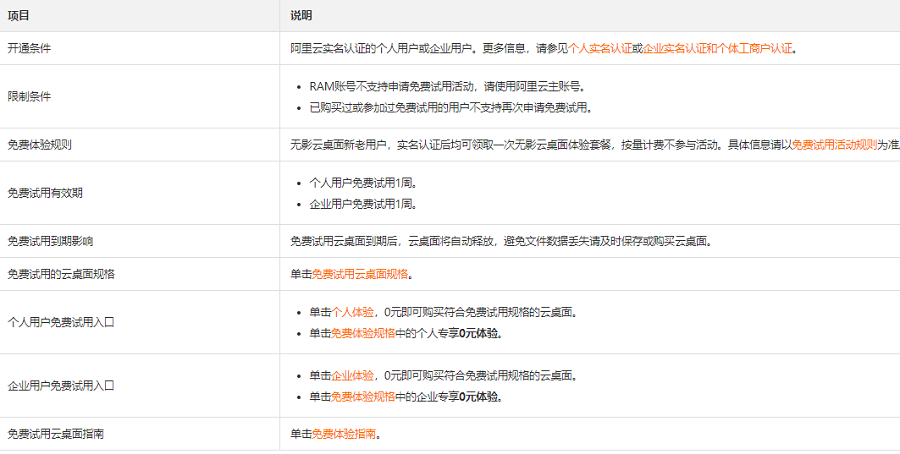Select the 企业用户免费试用入口 row label
This screenshot has height=454, width=900.
(61, 386)
